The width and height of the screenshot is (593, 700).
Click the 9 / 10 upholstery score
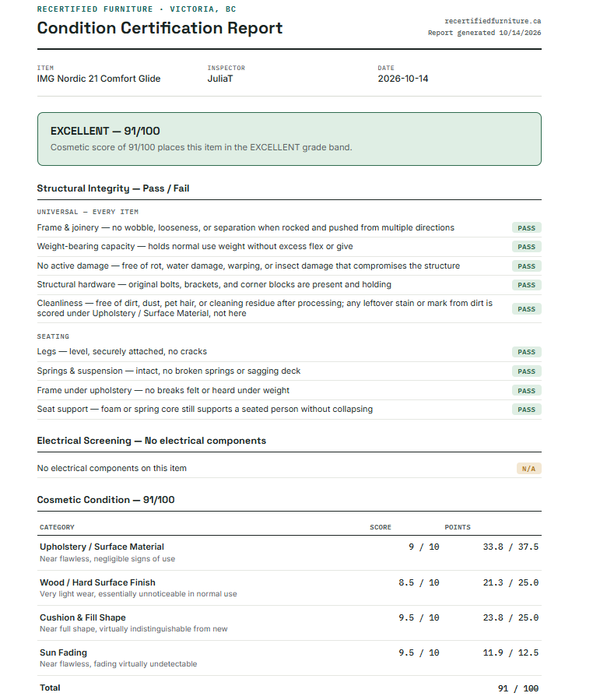coord(424,547)
